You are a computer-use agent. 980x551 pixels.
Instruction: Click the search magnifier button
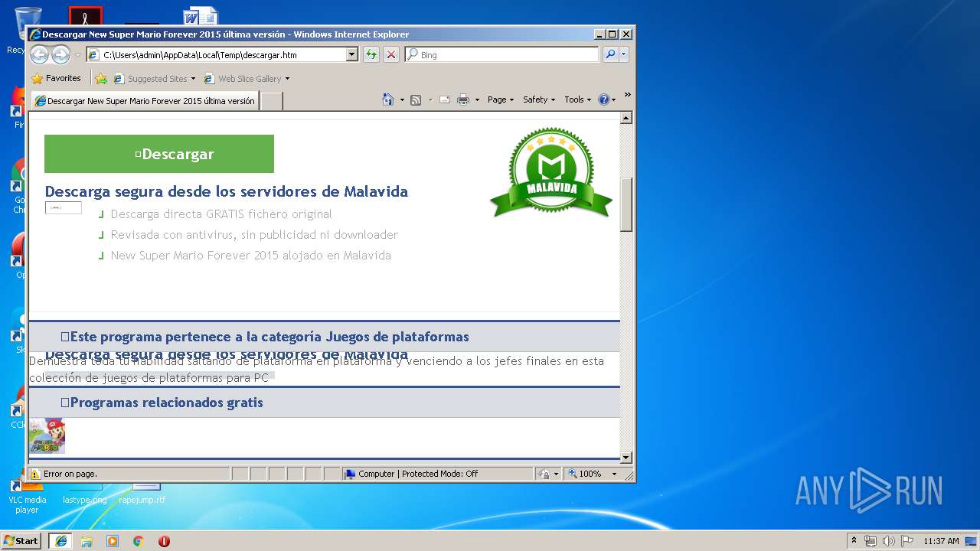point(610,54)
